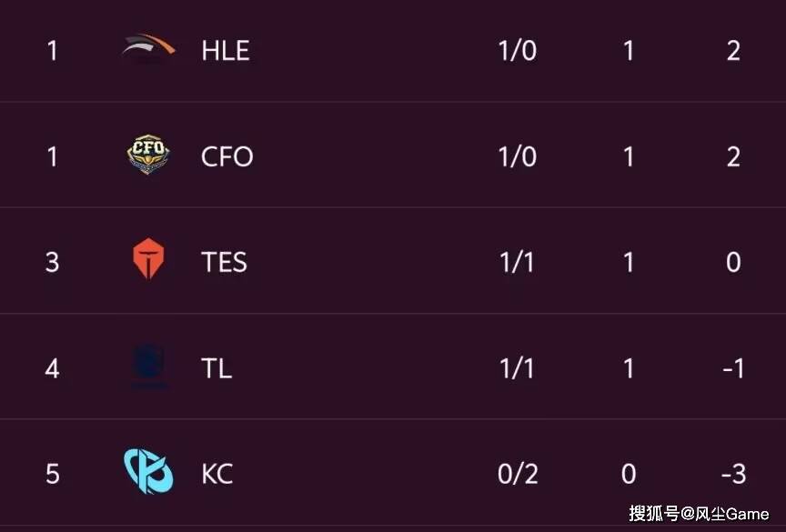Click CFO's 1/0 match record
This screenshot has height=532, width=786.
518,156
